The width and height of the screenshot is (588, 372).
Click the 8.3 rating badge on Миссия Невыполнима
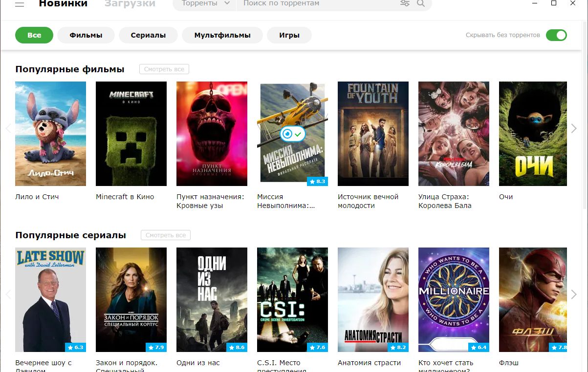point(317,182)
